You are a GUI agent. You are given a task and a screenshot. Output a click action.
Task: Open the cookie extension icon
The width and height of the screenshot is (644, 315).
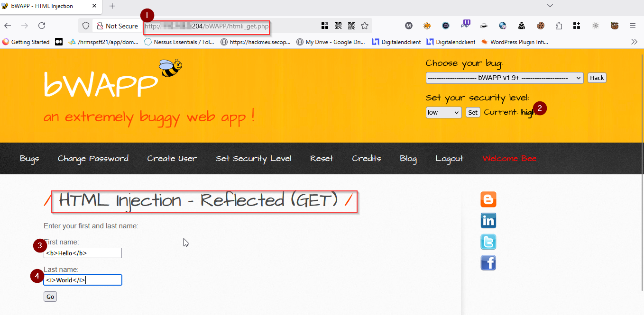click(540, 26)
